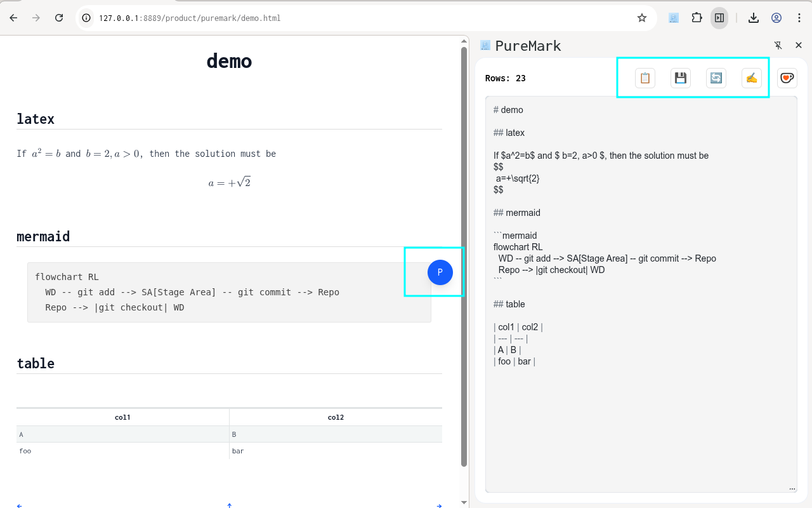The image size is (812, 508).
Task: Click the "## latex" line in the editor
Action: 509,133
